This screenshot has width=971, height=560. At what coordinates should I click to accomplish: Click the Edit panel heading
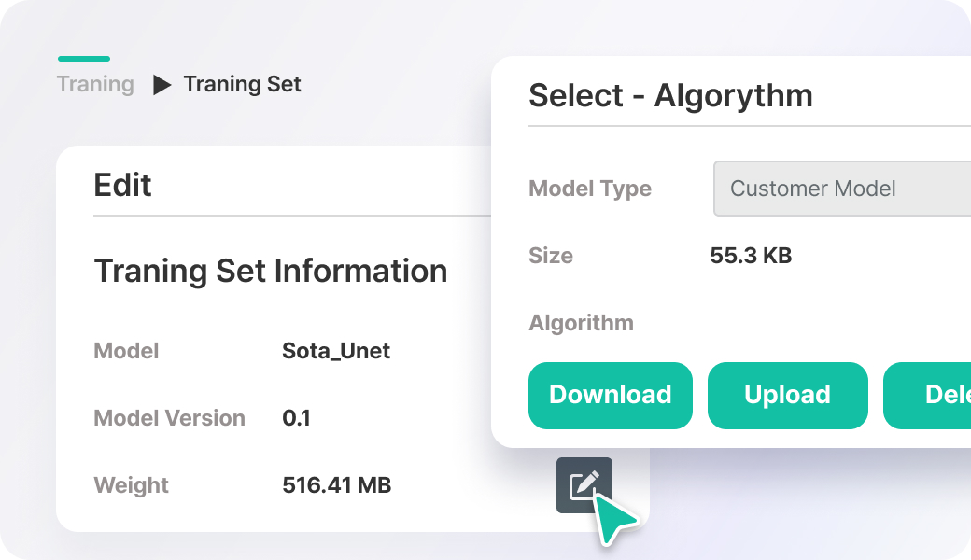coord(123,185)
